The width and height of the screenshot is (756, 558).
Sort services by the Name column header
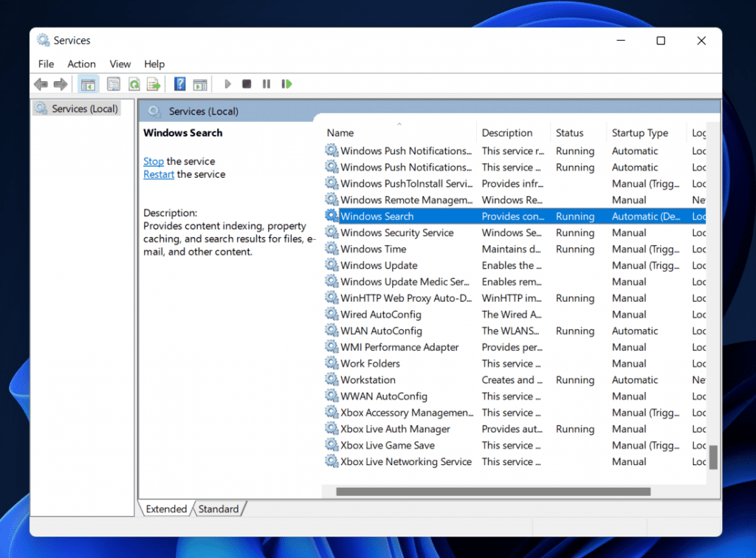click(340, 132)
